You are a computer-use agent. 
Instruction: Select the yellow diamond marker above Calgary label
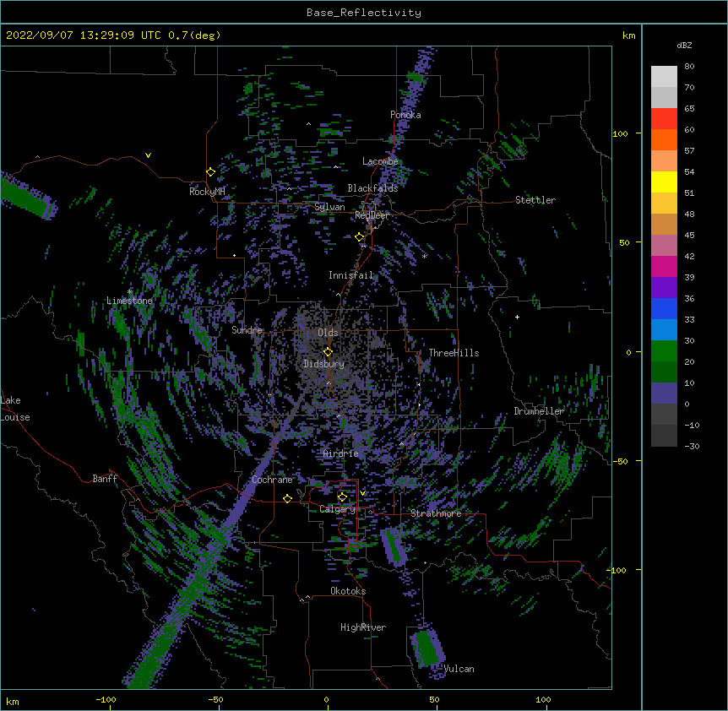342,497
